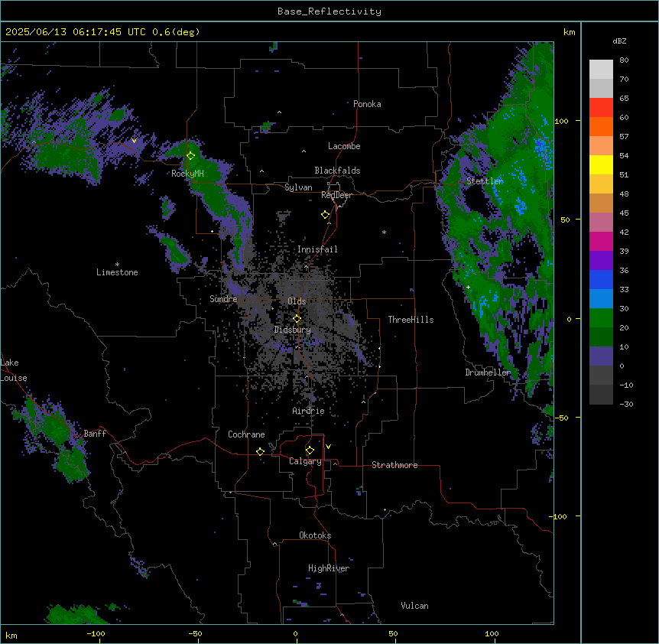Click the ThreeHills label

click(x=411, y=320)
